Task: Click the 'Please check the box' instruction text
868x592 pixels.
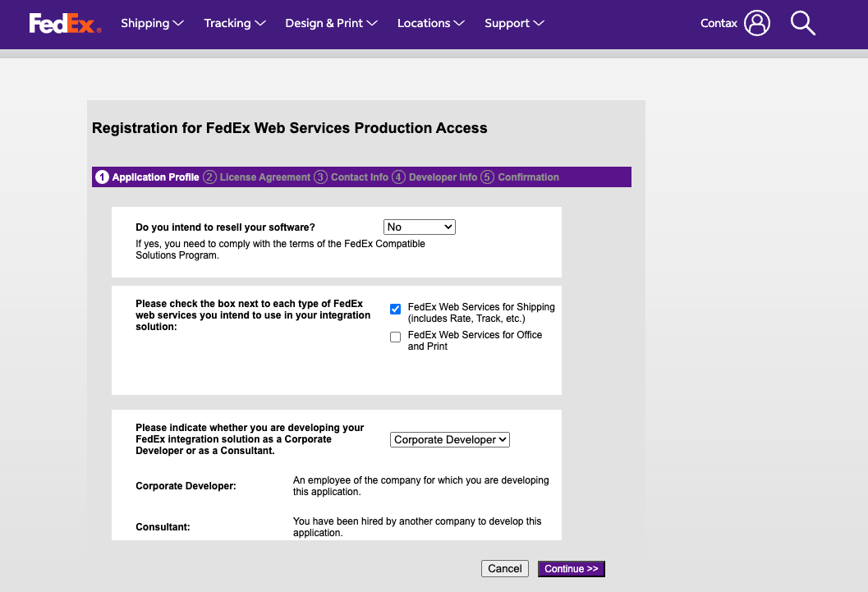Action: click(x=253, y=314)
